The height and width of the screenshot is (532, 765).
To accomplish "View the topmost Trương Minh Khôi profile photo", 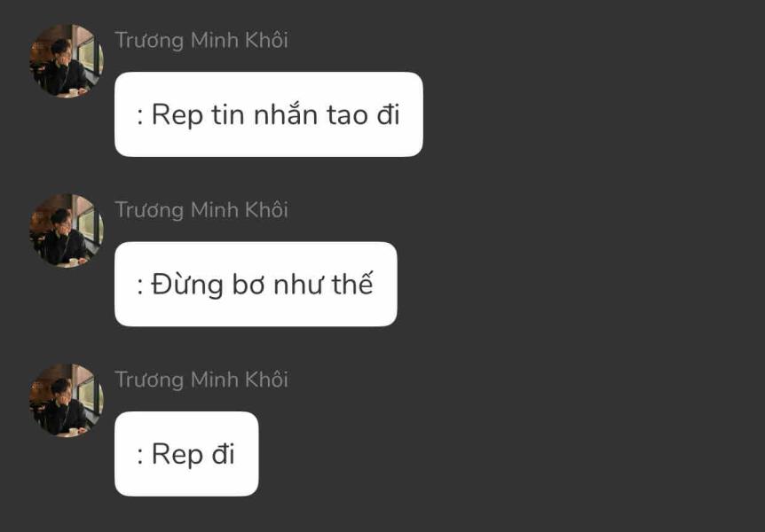I will coord(67,61).
